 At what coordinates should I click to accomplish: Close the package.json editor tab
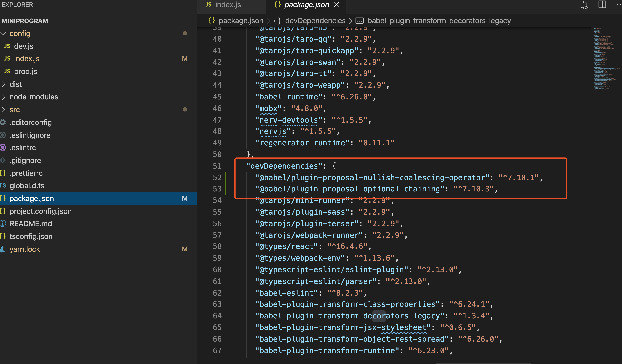(x=336, y=5)
